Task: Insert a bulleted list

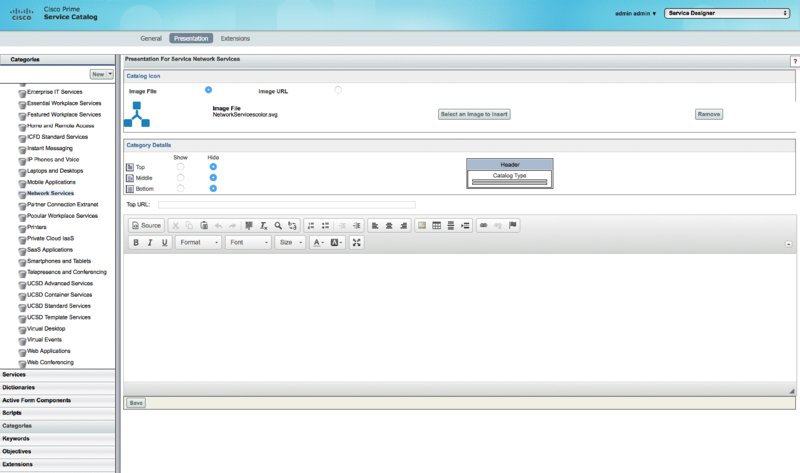Action: tap(325, 226)
